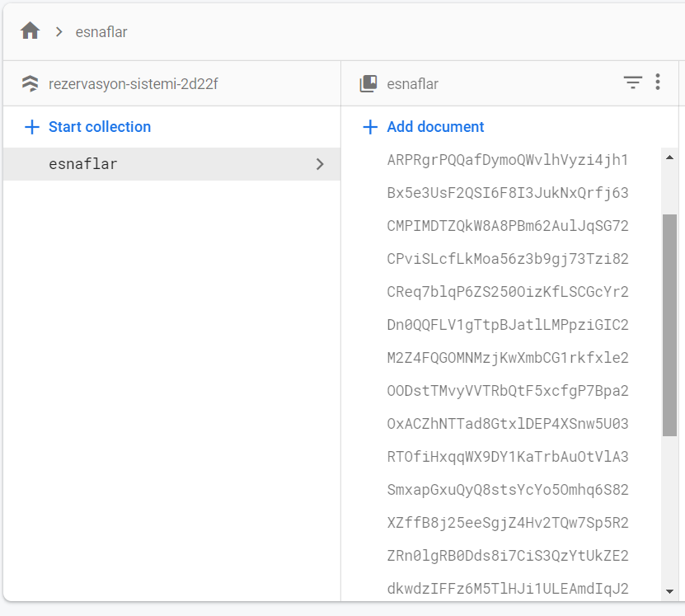Click the plus icon next to Start collection
Viewport: 685px width, 616px height.
click(x=30, y=126)
